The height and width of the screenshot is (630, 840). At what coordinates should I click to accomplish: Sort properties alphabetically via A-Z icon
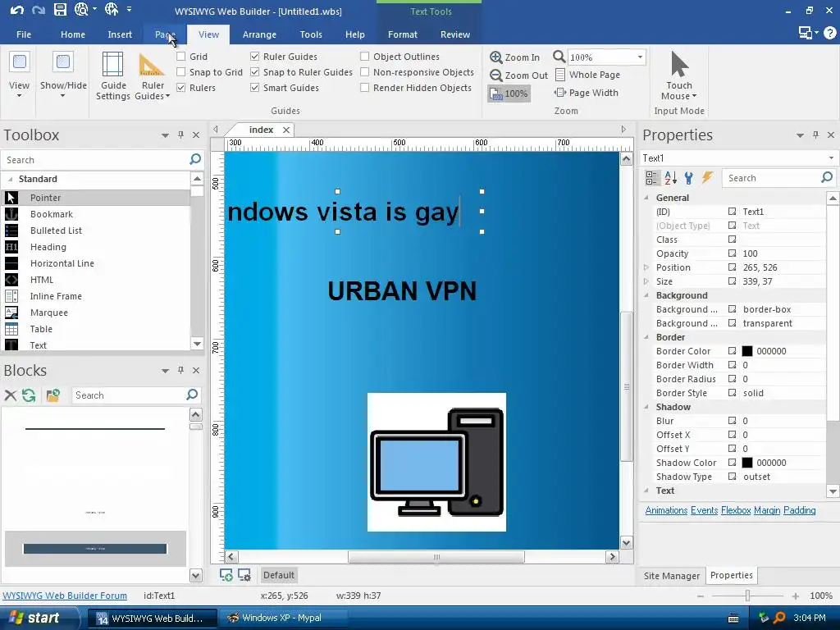point(671,178)
